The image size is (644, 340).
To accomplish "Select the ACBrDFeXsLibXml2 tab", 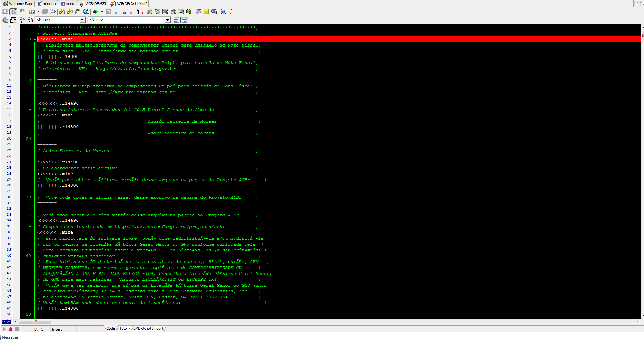I will [x=129, y=4].
